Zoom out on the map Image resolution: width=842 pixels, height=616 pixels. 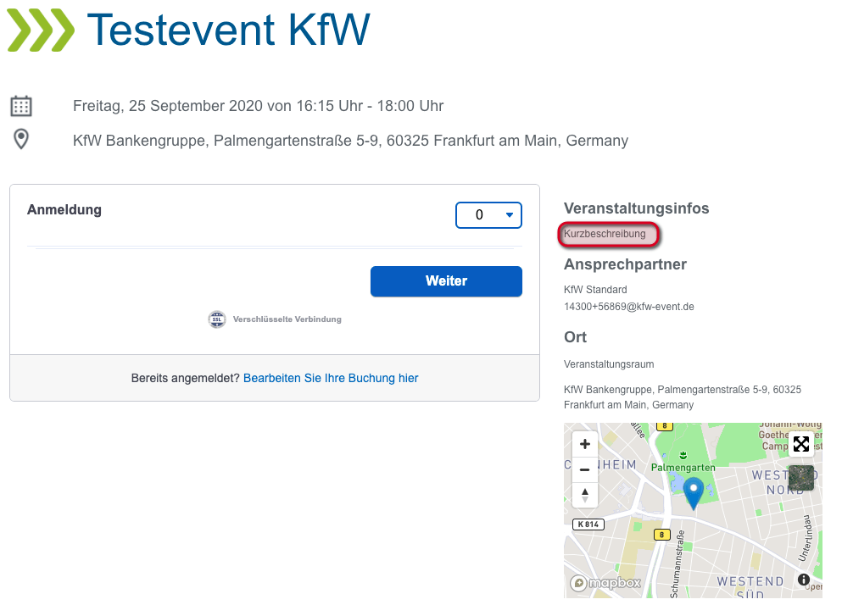[x=585, y=469]
